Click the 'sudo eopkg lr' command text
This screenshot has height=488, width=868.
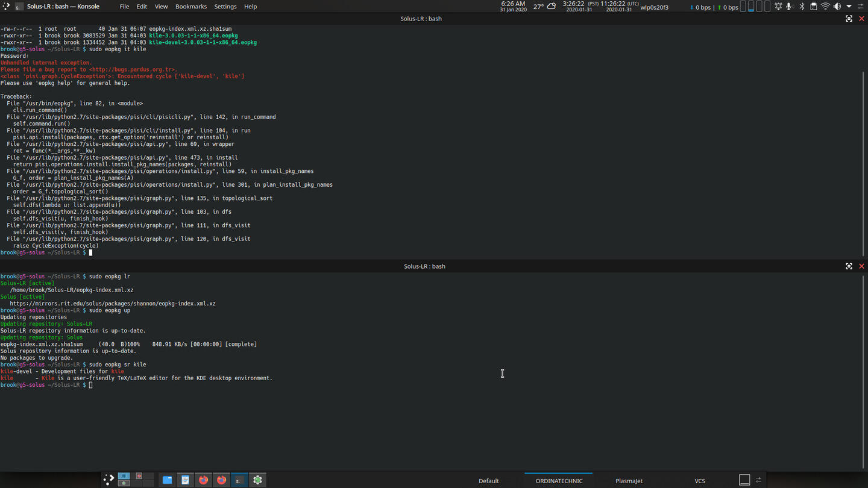[x=110, y=277]
